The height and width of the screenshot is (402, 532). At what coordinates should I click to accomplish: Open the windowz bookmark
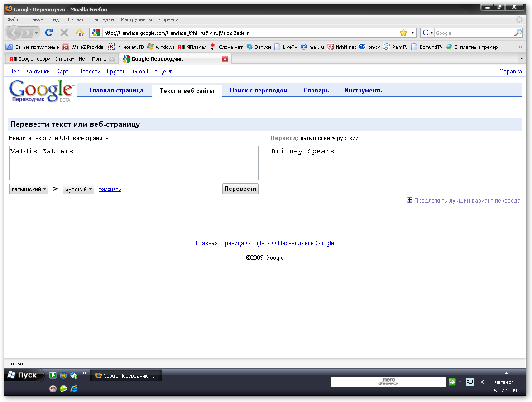[x=161, y=47]
